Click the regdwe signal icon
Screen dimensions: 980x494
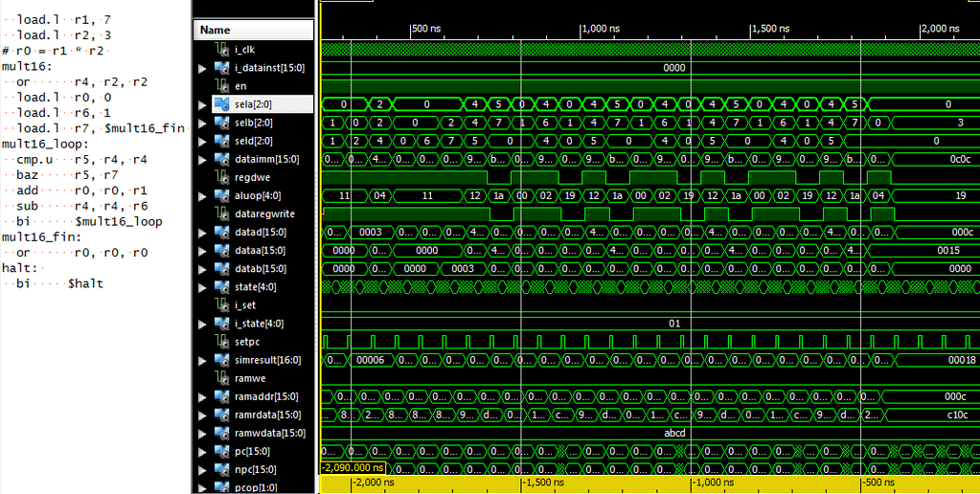(221, 177)
